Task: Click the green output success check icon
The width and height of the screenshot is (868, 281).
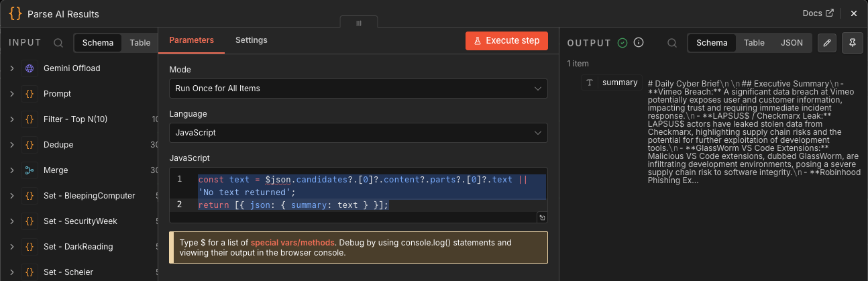Action: tap(622, 43)
